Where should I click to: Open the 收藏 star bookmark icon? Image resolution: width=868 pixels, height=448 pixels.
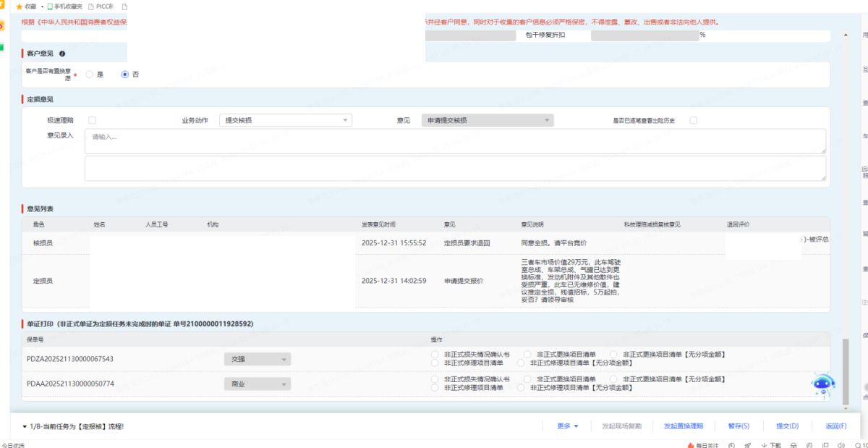(x=20, y=6)
